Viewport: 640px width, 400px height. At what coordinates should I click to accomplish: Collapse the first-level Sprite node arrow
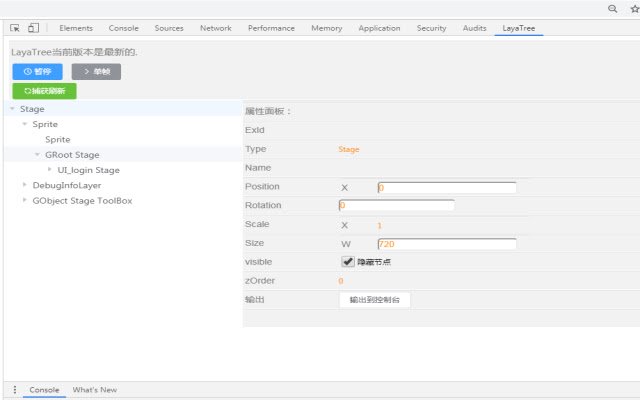coord(25,124)
